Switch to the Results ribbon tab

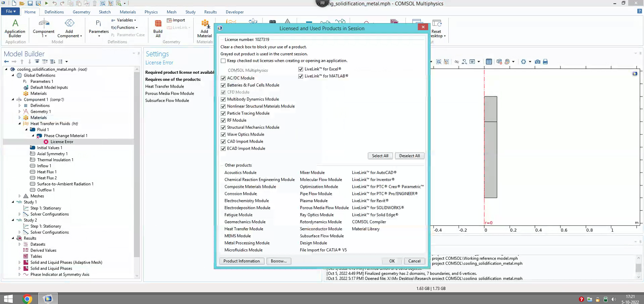coord(210,12)
